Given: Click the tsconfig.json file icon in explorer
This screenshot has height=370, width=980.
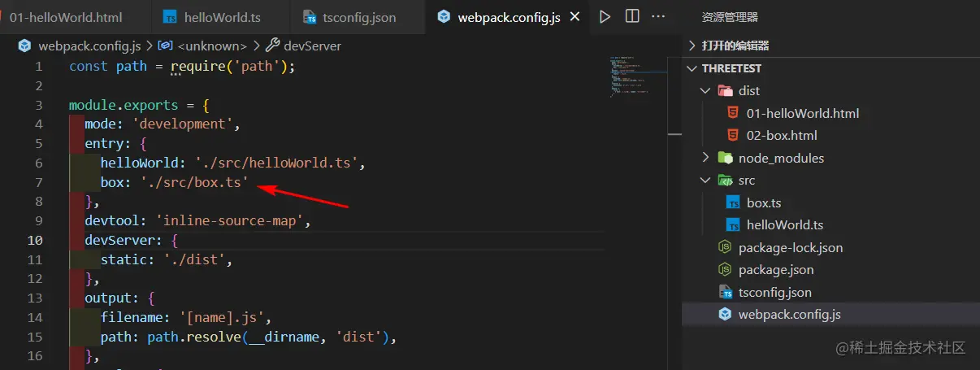Looking at the screenshot, I should click(725, 292).
